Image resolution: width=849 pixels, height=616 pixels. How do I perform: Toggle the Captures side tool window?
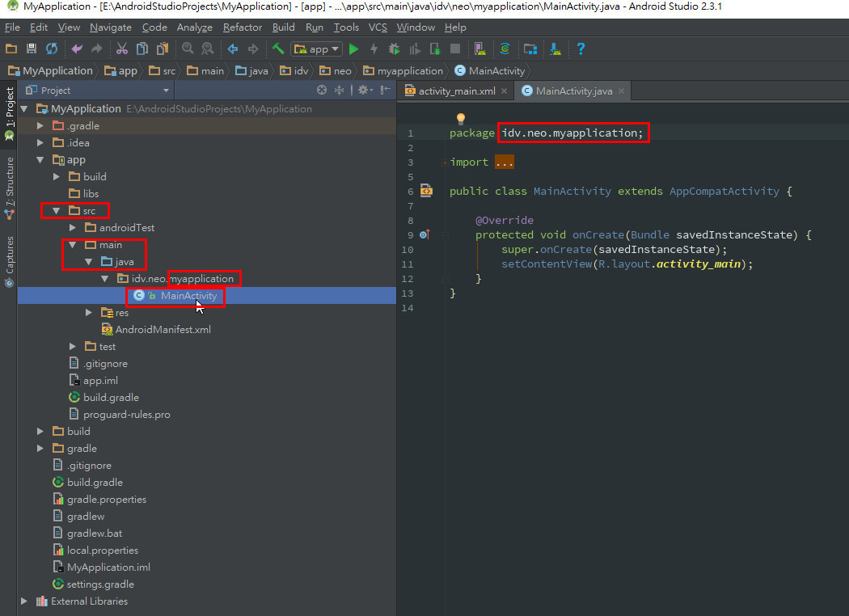[9, 261]
